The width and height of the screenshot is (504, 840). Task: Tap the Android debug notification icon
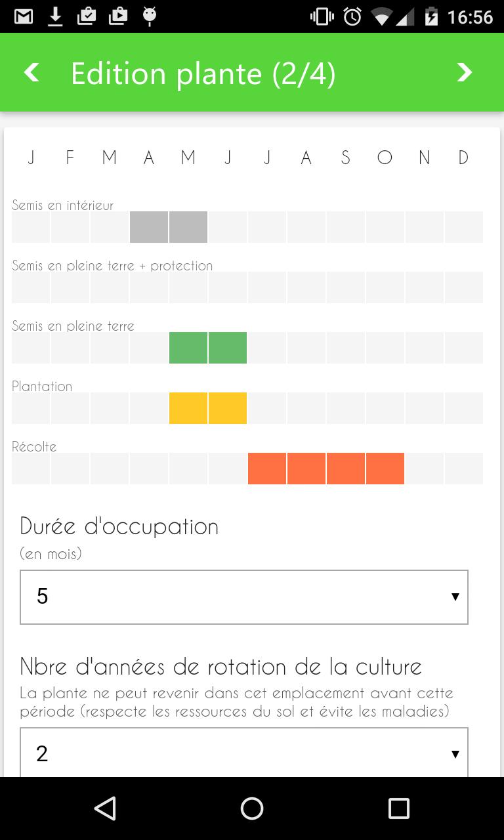[150, 16]
